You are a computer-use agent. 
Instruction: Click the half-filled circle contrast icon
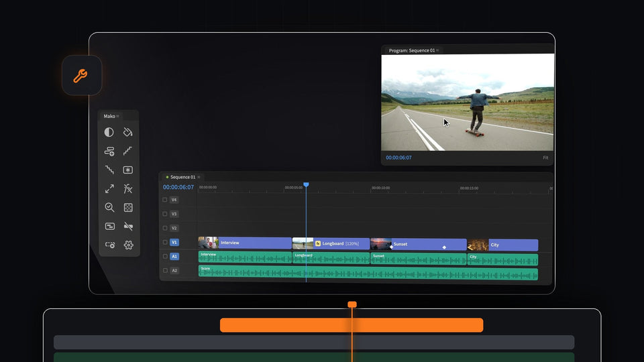(x=109, y=132)
